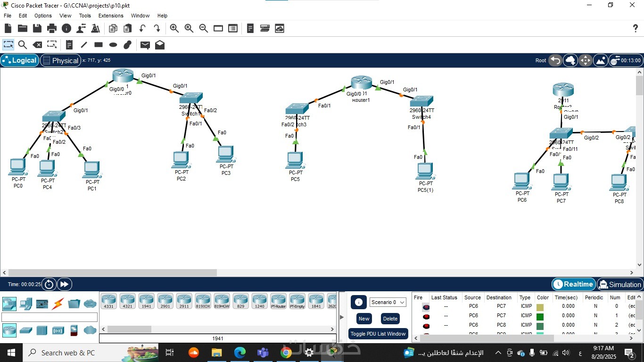Zoom in on the workspace
644x362 pixels.
point(174,28)
